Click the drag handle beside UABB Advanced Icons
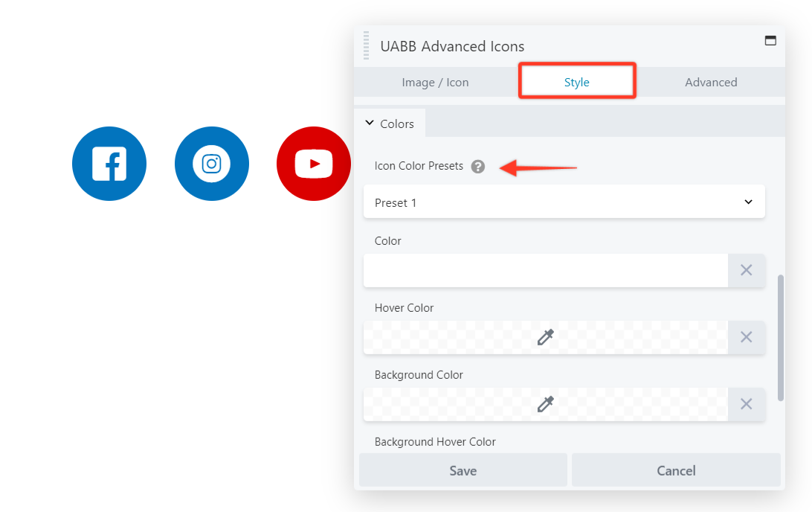The image size is (812, 512). click(x=365, y=45)
